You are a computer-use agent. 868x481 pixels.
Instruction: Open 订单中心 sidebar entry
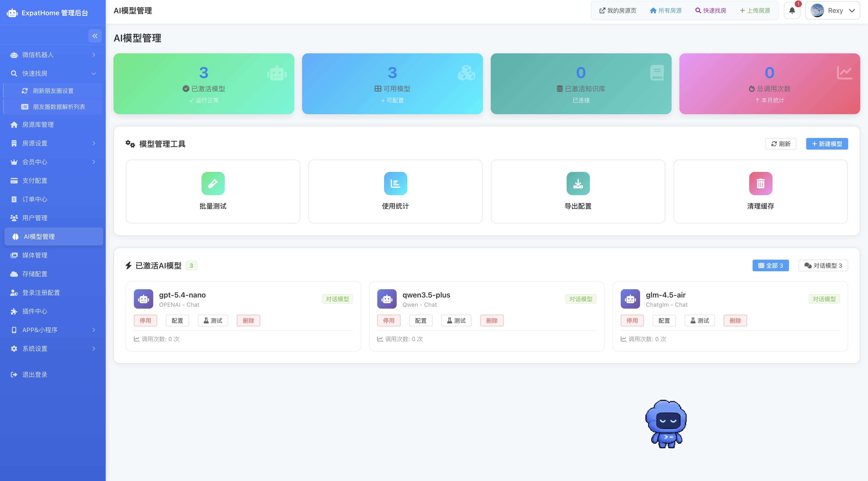[53, 199]
